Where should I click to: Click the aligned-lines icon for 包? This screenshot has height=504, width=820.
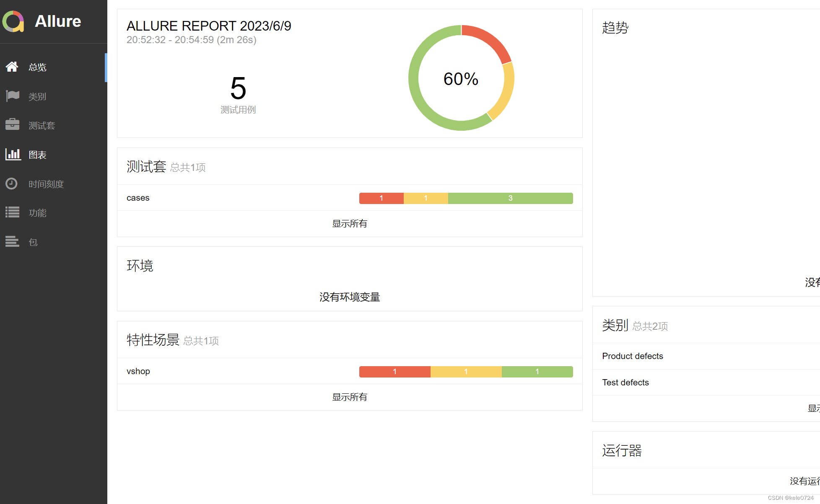12,241
